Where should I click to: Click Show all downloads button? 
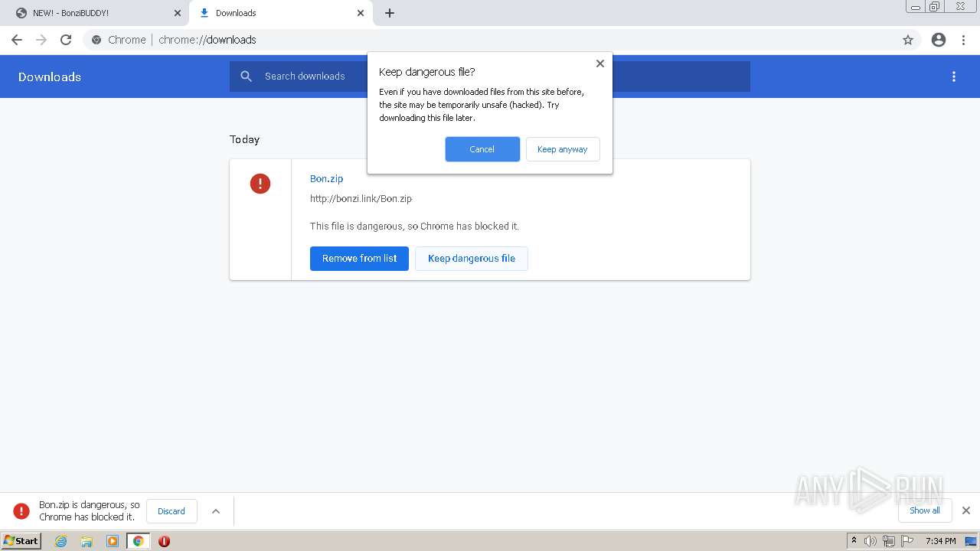(925, 510)
